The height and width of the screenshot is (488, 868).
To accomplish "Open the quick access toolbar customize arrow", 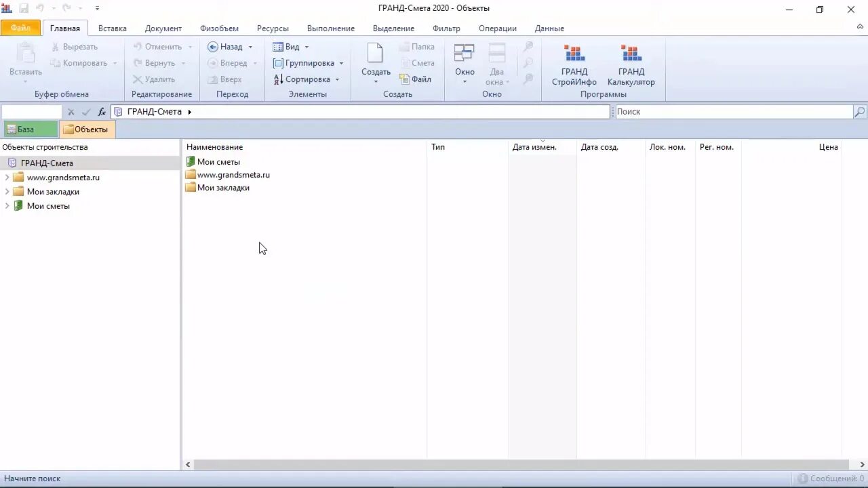I will coord(97,8).
